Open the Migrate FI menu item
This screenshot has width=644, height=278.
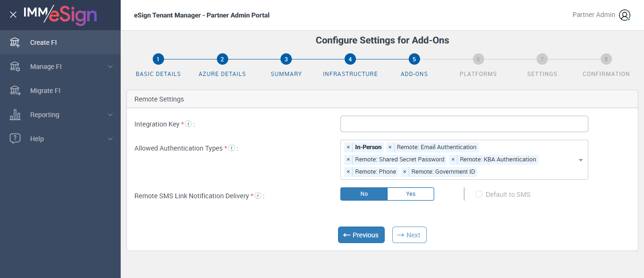click(45, 91)
